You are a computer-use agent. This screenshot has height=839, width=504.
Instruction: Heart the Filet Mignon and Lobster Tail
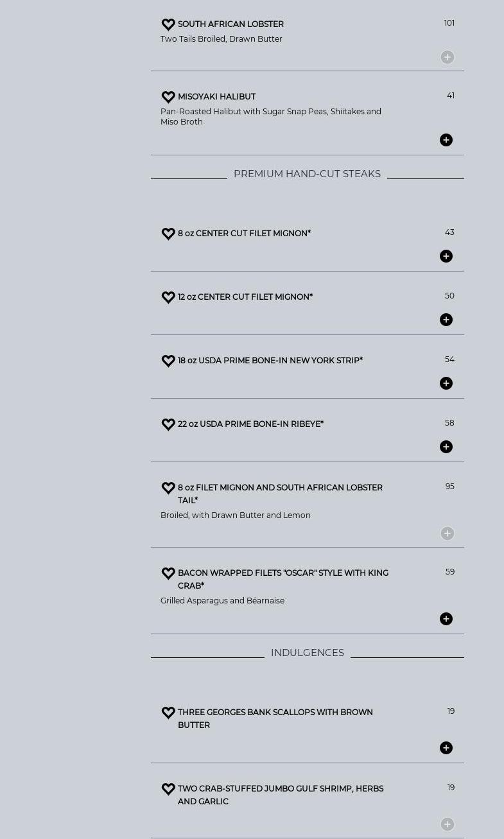point(168,488)
